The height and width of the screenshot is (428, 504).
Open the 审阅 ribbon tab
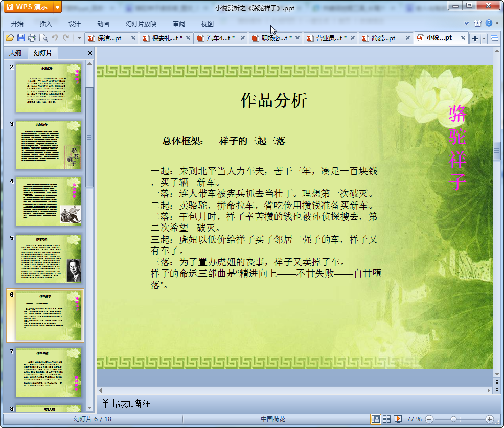[x=179, y=24]
